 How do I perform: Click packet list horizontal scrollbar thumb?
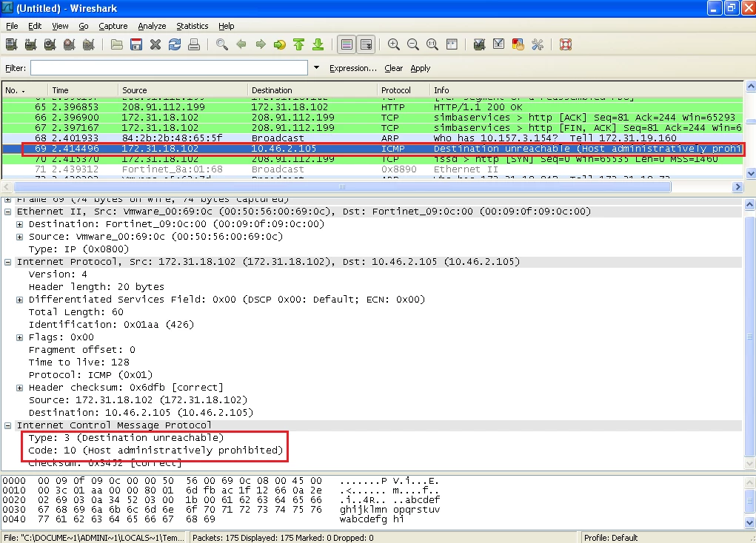(x=342, y=187)
